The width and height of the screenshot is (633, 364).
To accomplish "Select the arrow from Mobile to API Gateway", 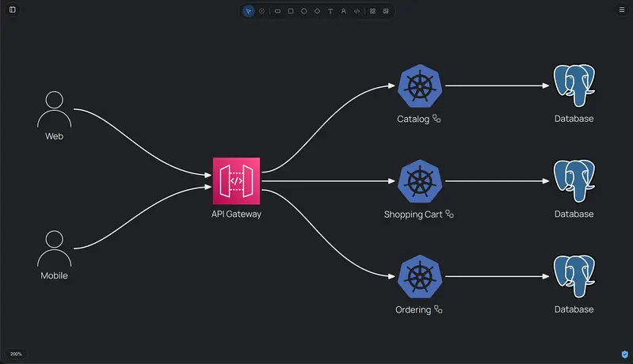I will tap(141, 214).
